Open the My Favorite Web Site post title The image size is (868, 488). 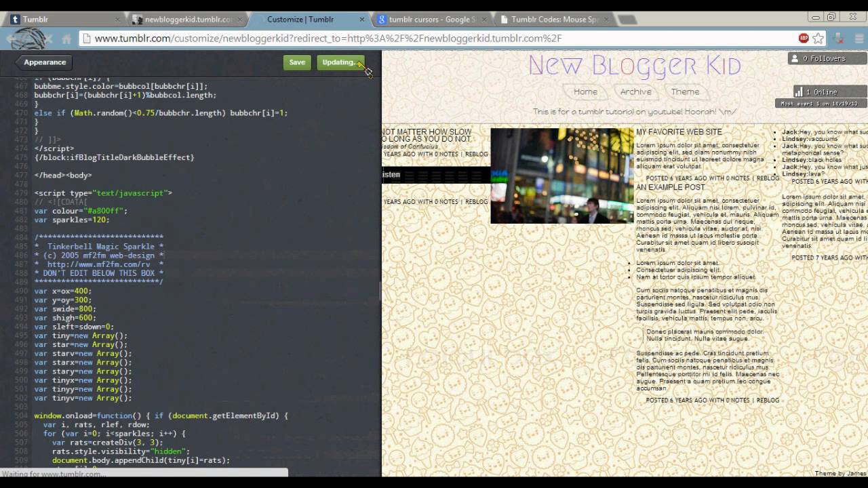pos(679,132)
